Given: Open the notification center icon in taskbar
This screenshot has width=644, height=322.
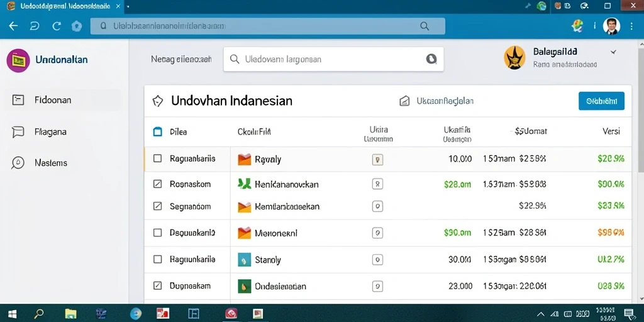Looking at the screenshot, I should (628, 314).
